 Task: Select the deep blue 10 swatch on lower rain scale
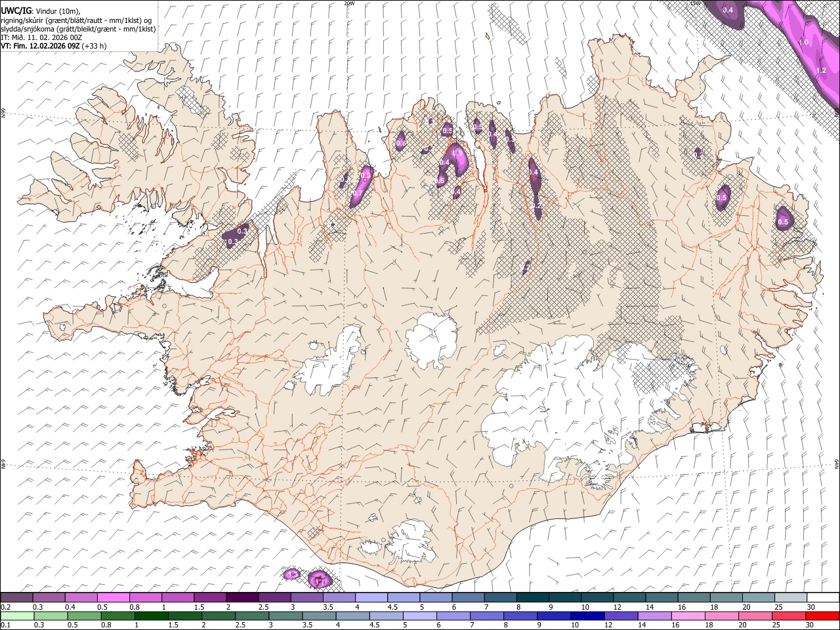pos(586,616)
